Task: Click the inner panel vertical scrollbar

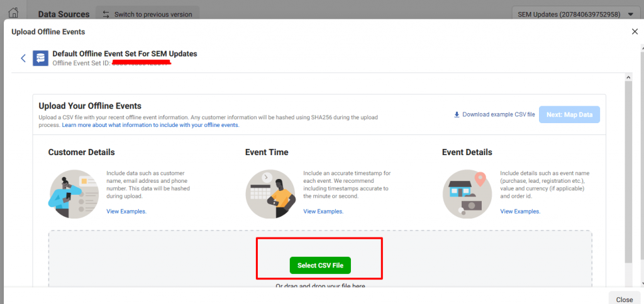Action: (628, 172)
